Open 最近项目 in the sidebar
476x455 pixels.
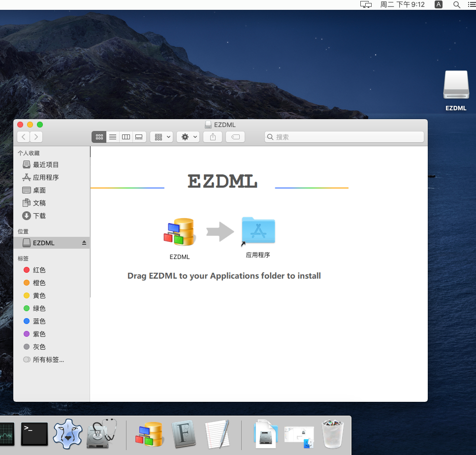[52, 164]
